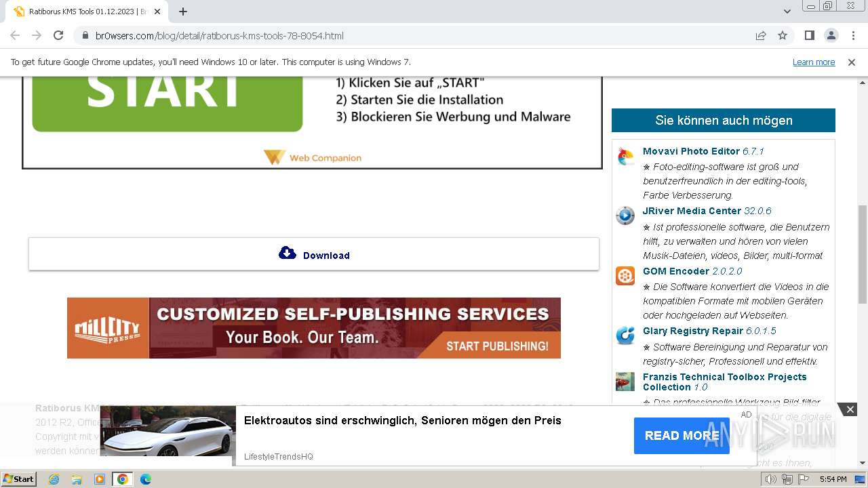The width and height of the screenshot is (868, 488).
Task: Click the Sie können auch mögen header
Action: pyautogui.click(x=724, y=121)
